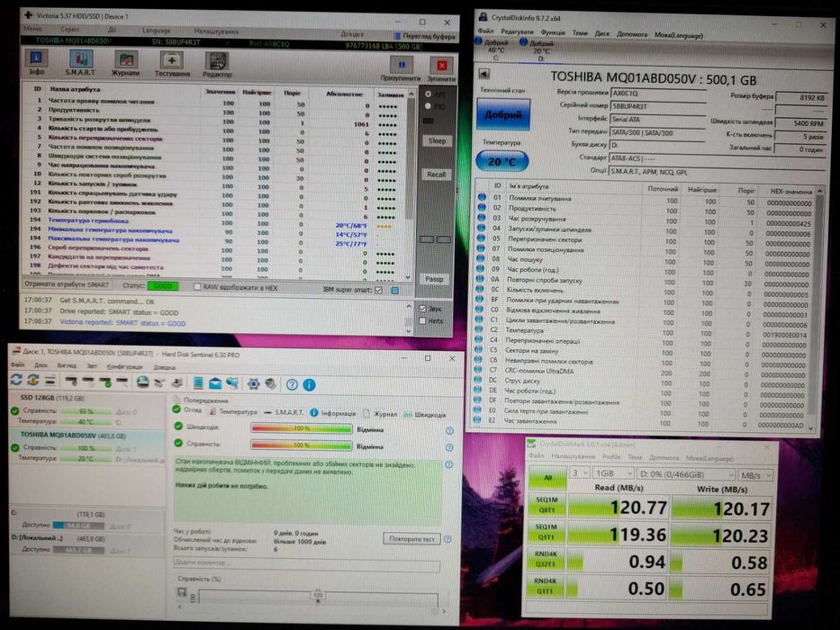Select the PIO radio button in Victoria

(428, 106)
